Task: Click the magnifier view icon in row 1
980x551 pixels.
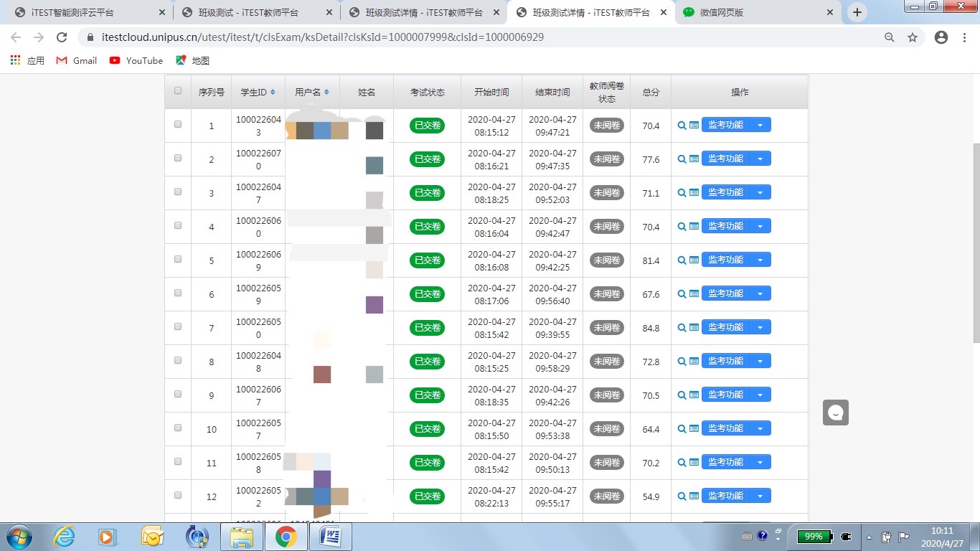Action: [x=682, y=126]
